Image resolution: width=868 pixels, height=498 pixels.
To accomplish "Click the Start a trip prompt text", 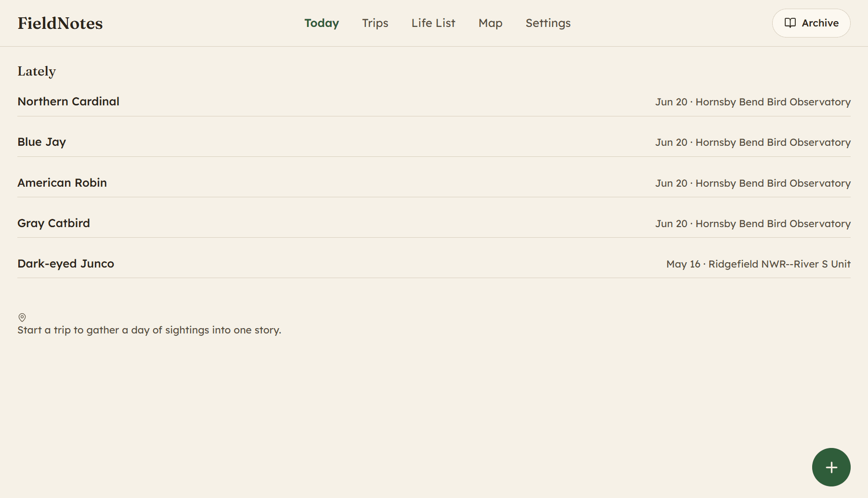I will point(149,330).
